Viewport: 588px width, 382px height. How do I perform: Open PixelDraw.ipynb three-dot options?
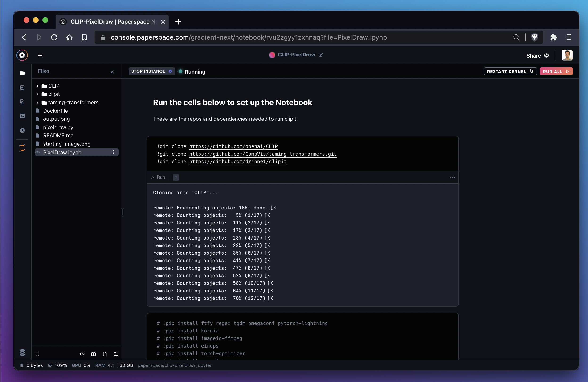113,152
